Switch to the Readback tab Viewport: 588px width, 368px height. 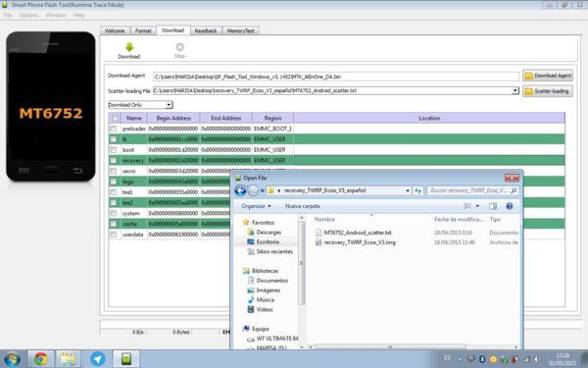tap(206, 30)
